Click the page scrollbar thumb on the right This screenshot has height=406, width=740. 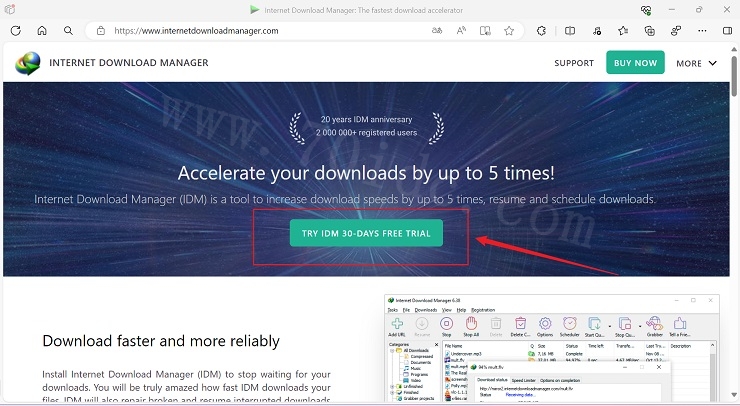click(x=734, y=76)
